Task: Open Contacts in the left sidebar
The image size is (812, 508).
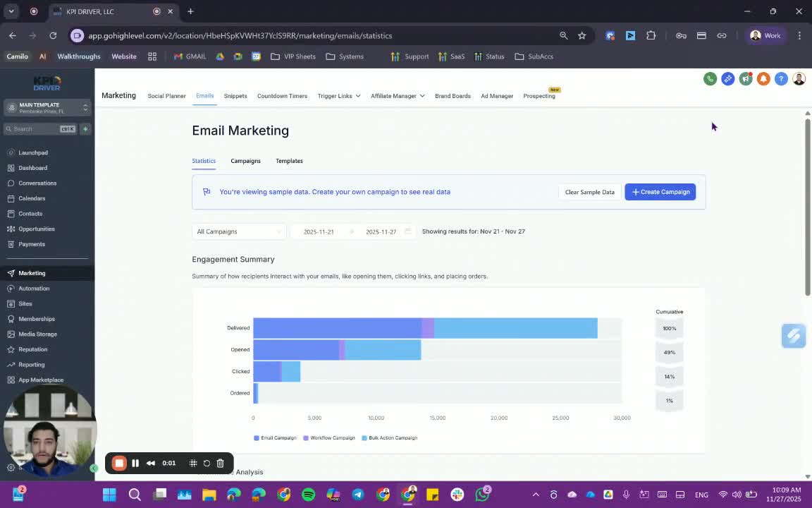Action: coord(30,214)
